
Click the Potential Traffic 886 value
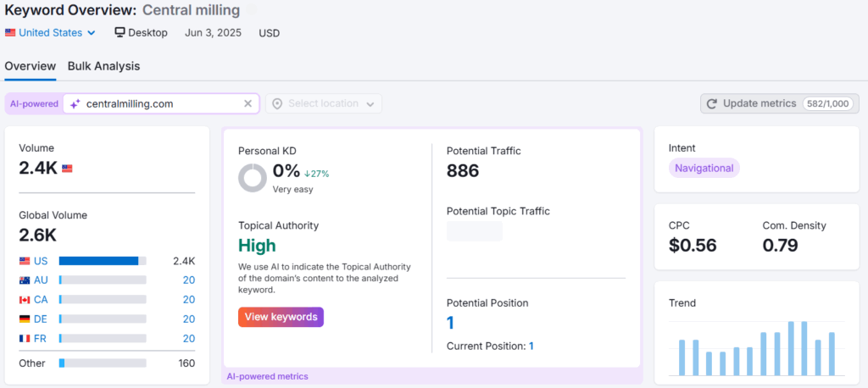(x=463, y=171)
